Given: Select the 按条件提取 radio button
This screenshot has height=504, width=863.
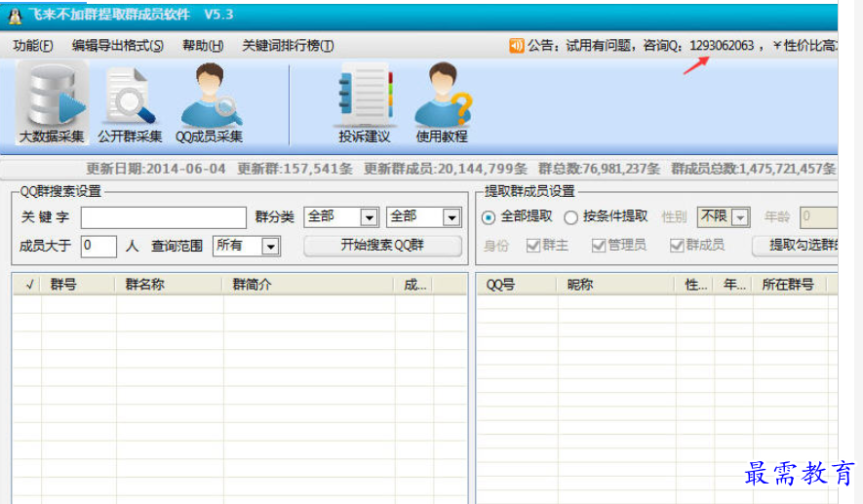Looking at the screenshot, I should pyautogui.click(x=570, y=217).
